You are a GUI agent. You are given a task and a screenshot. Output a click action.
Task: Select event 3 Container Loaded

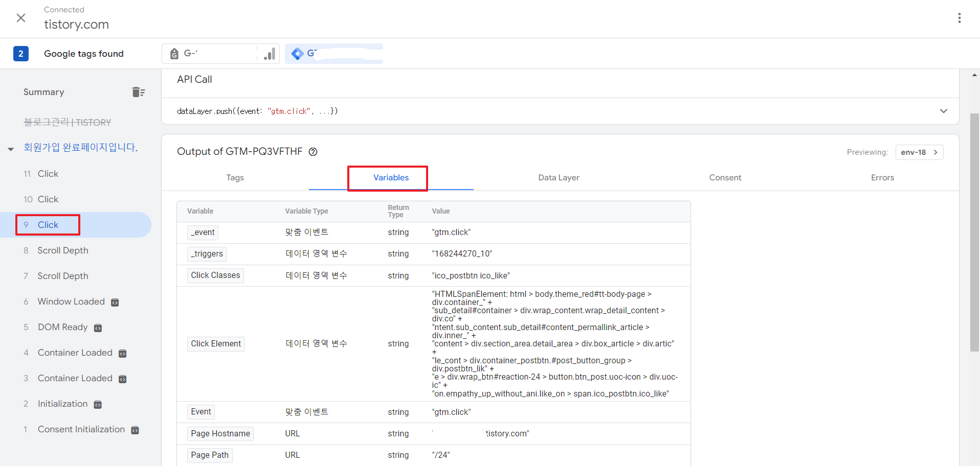(x=76, y=378)
